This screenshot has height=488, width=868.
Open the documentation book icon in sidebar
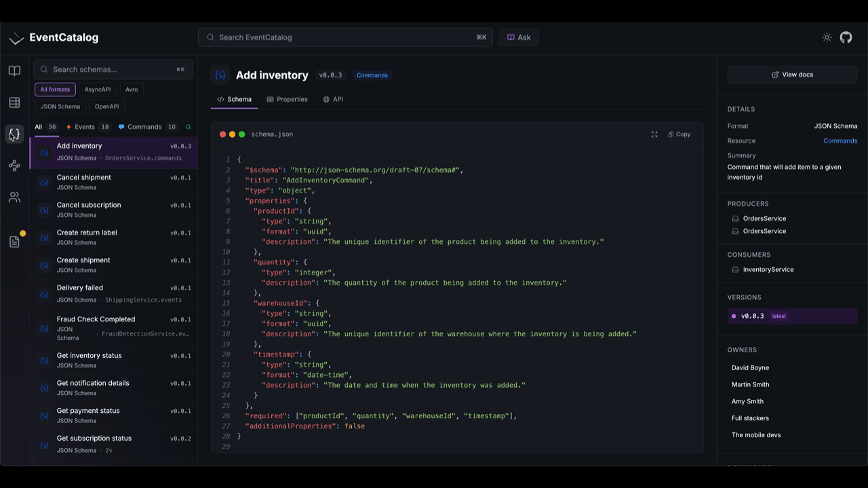pyautogui.click(x=14, y=70)
